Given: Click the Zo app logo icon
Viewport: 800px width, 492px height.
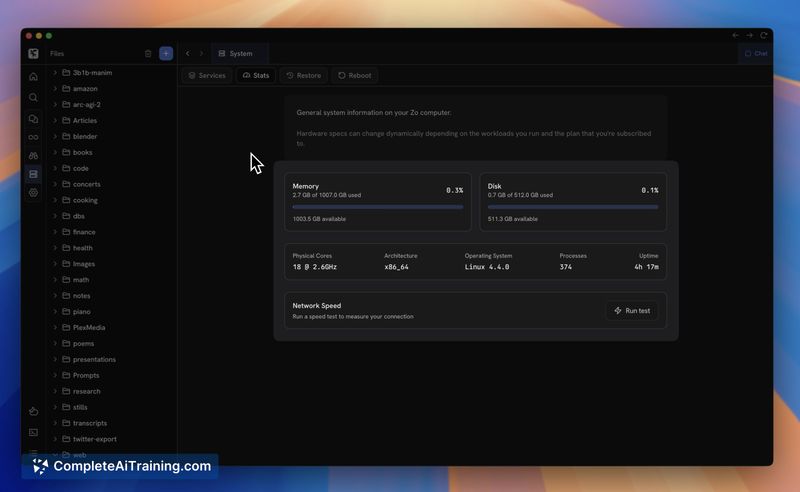Looking at the screenshot, I should click(x=34, y=54).
